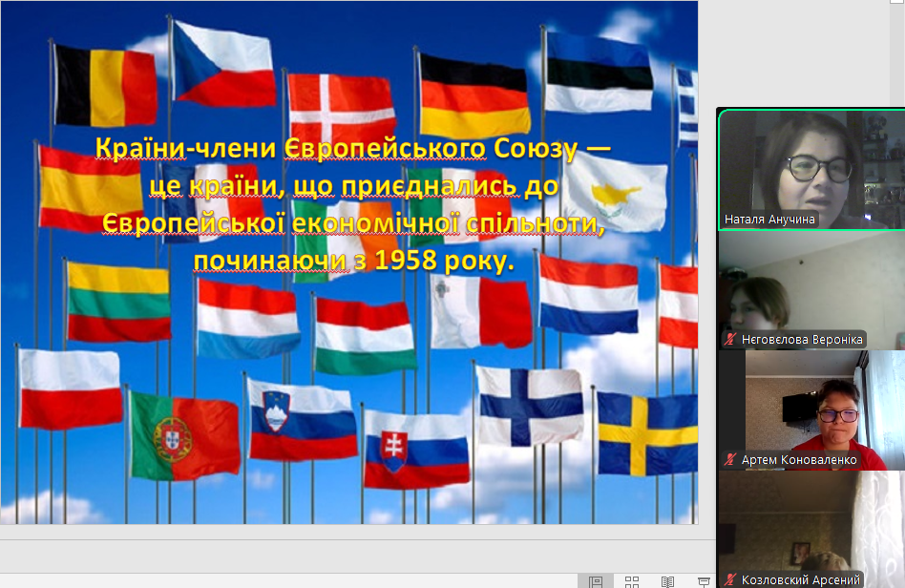Click the Cyprus flag on the slide
This screenshot has height=588, width=905.
click(614, 192)
